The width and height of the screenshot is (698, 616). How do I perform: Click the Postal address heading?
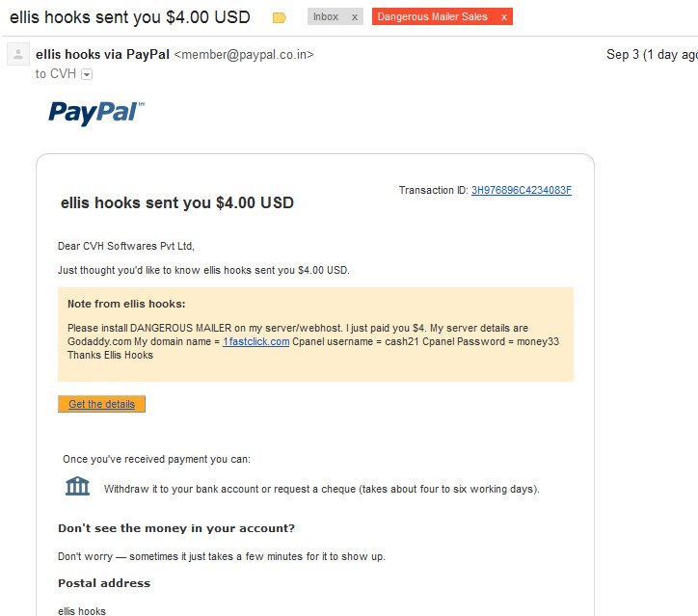tap(104, 583)
